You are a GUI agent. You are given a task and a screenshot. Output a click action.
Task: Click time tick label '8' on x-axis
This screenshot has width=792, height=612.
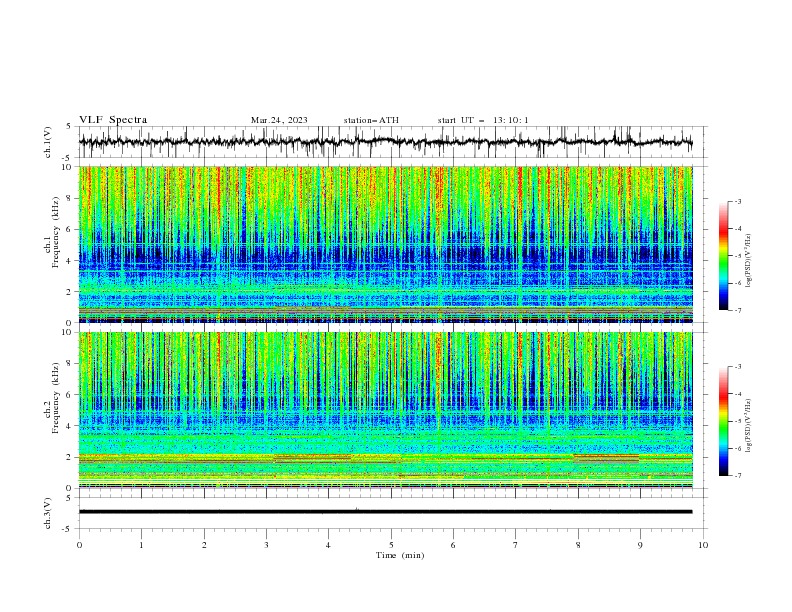(578, 545)
